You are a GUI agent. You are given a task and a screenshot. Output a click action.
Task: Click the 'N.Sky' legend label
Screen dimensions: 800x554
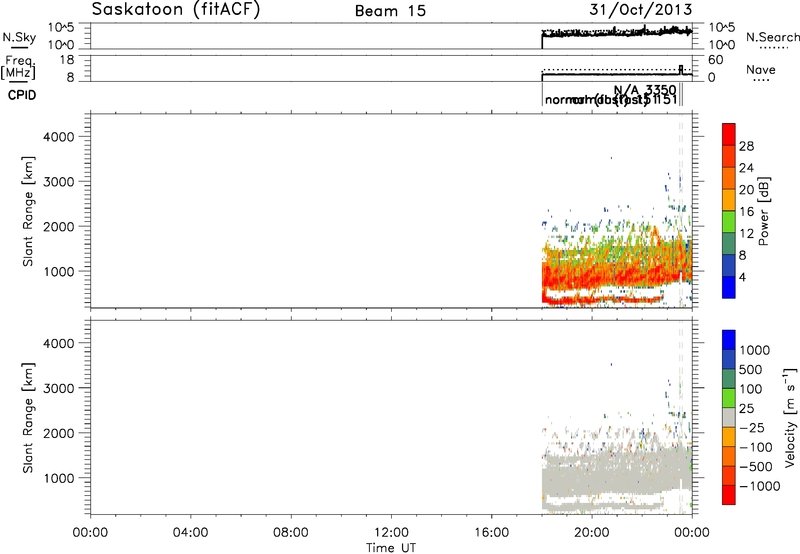pos(19,37)
